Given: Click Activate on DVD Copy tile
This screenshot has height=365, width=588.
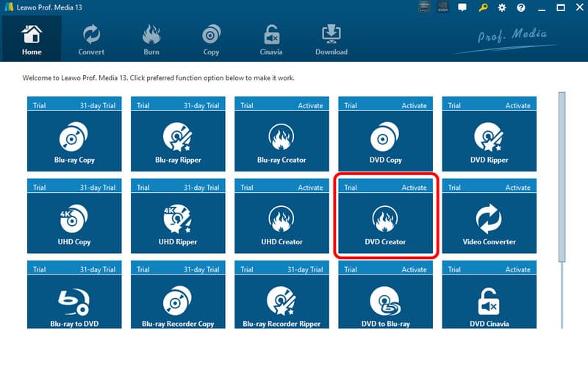Looking at the screenshot, I should pyautogui.click(x=414, y=105).
